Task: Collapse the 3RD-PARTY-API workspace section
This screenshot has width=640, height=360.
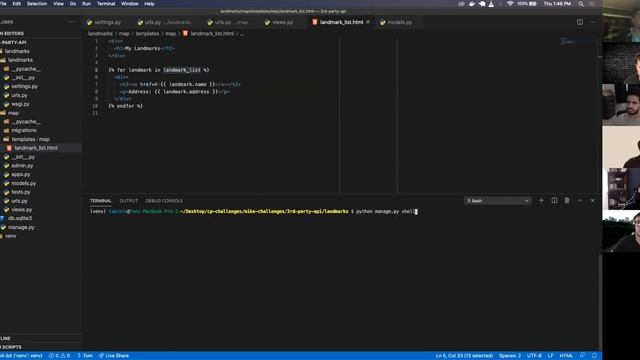Action: point(13,42)
